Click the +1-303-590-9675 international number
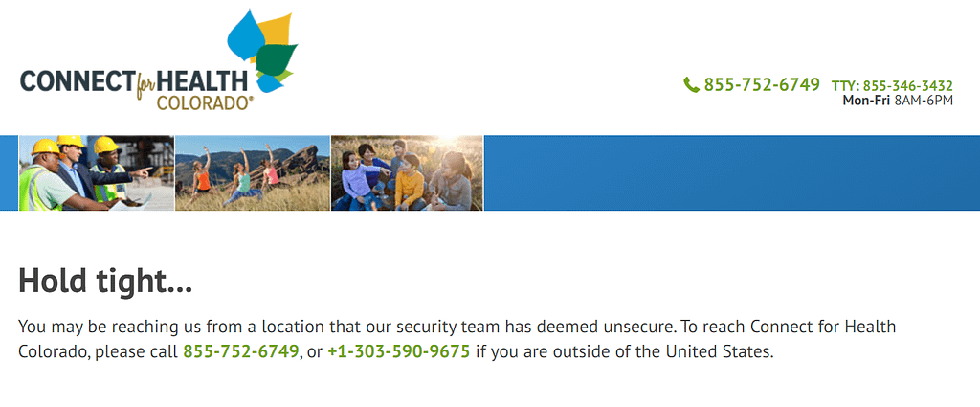This screenshot has width=980, height=407. [x=399, y=351]
